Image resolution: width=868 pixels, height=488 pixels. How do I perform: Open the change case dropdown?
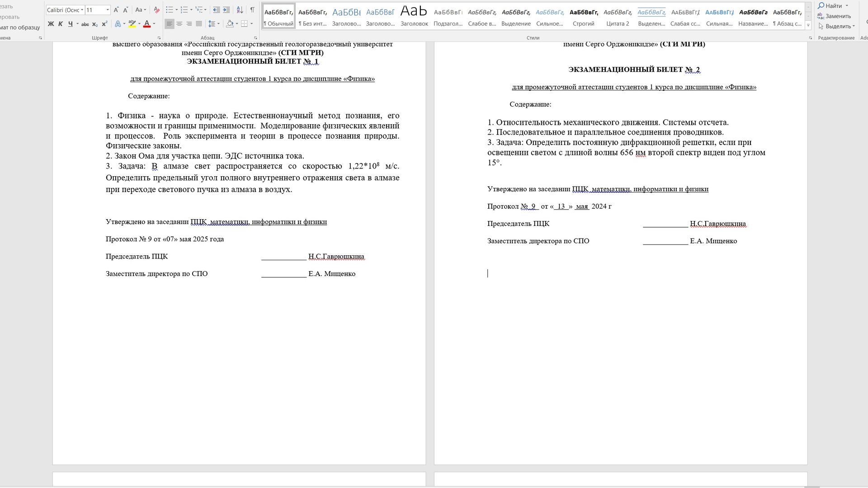[x=141, y=10]
